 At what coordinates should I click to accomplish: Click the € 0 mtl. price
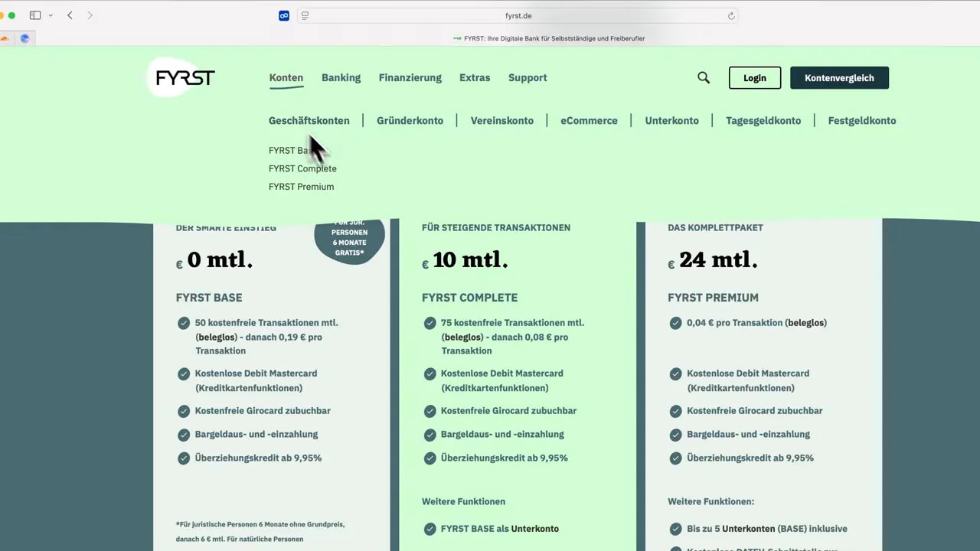pos(214,260)
